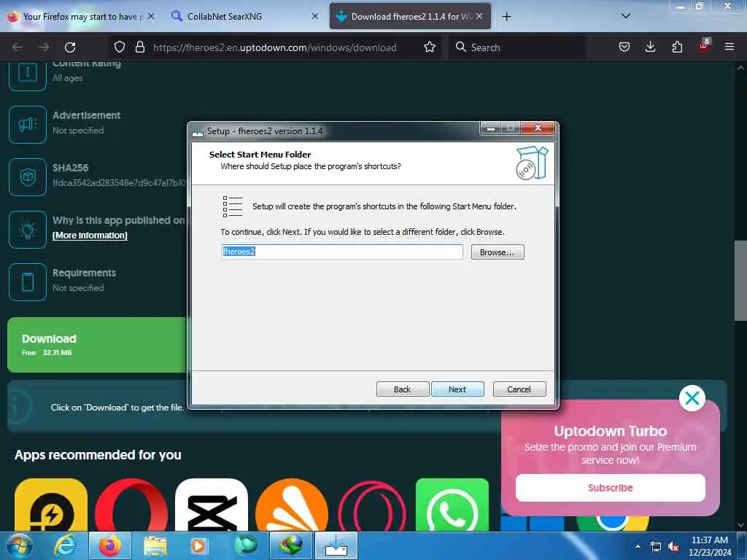Viewport: 747px width, 560px height.
Task: Click the SHA256 hash text
Action: point(119,183)
